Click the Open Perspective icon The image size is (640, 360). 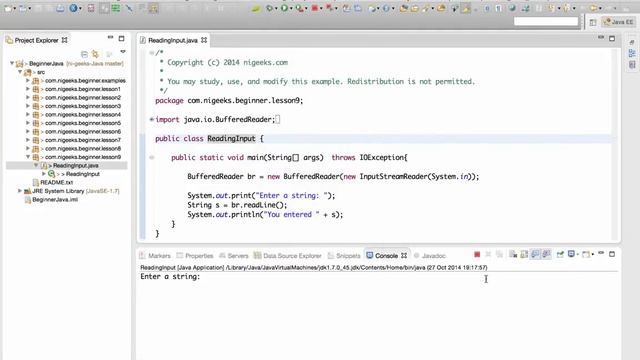(x=593, y=22)
